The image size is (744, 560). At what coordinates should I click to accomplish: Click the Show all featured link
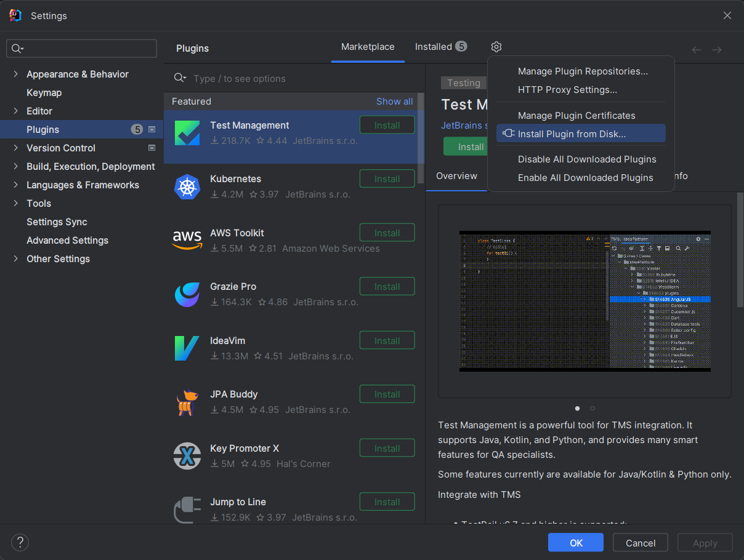tap(394, 102)
